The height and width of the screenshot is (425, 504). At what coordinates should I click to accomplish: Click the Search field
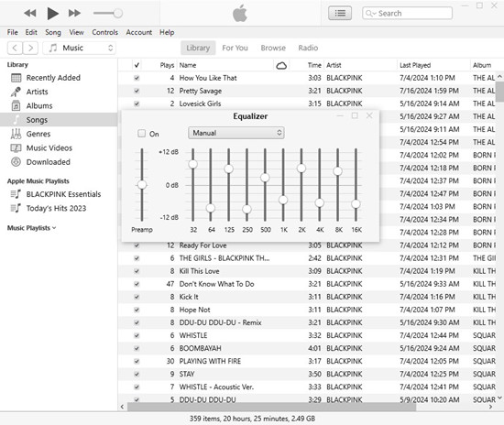tap(407, 13)
